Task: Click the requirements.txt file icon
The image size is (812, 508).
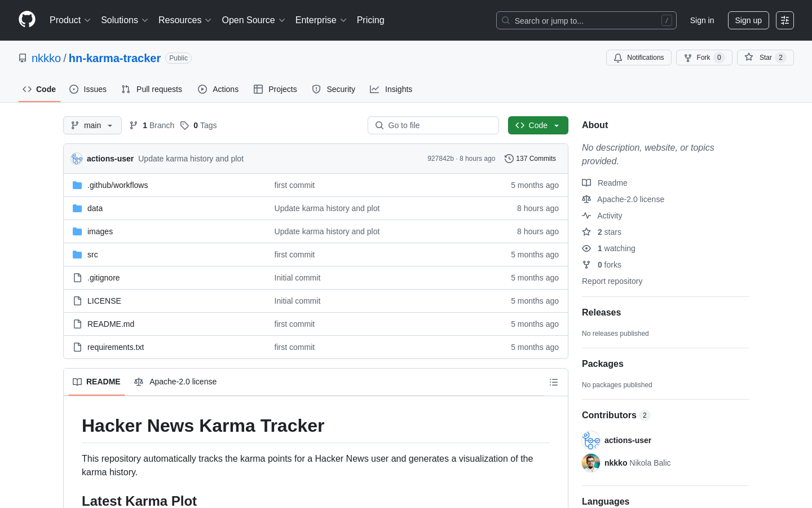Action: (77, 347)
